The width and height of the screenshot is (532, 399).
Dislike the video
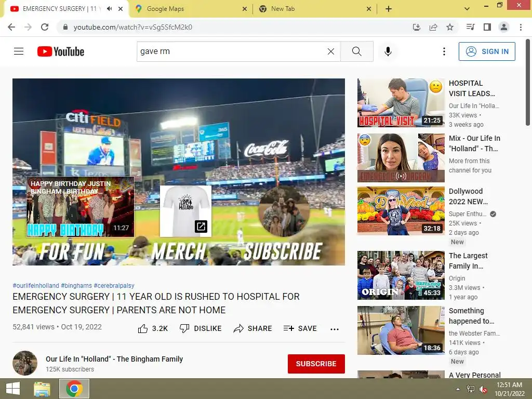201,328
